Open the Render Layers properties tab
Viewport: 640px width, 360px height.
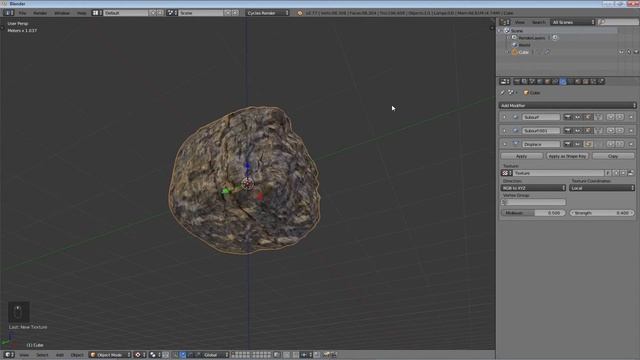click(524, 82)
